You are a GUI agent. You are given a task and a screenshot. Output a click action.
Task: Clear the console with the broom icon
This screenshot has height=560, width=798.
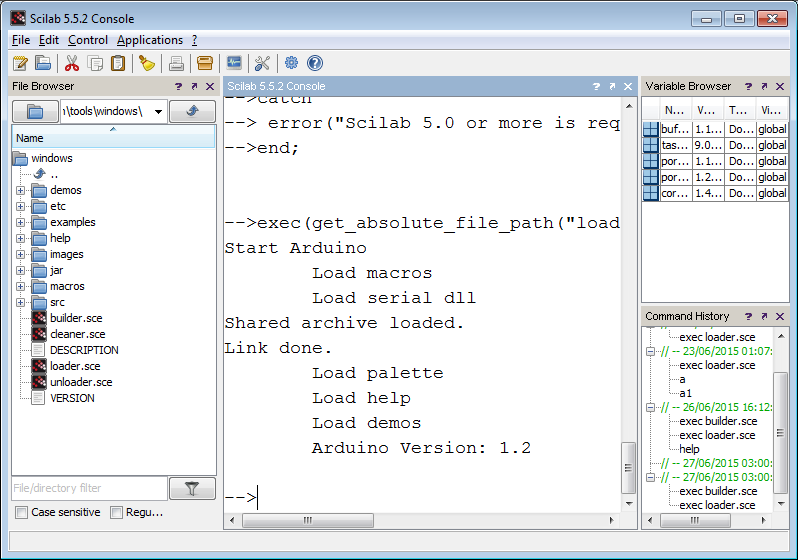point(147,63)
